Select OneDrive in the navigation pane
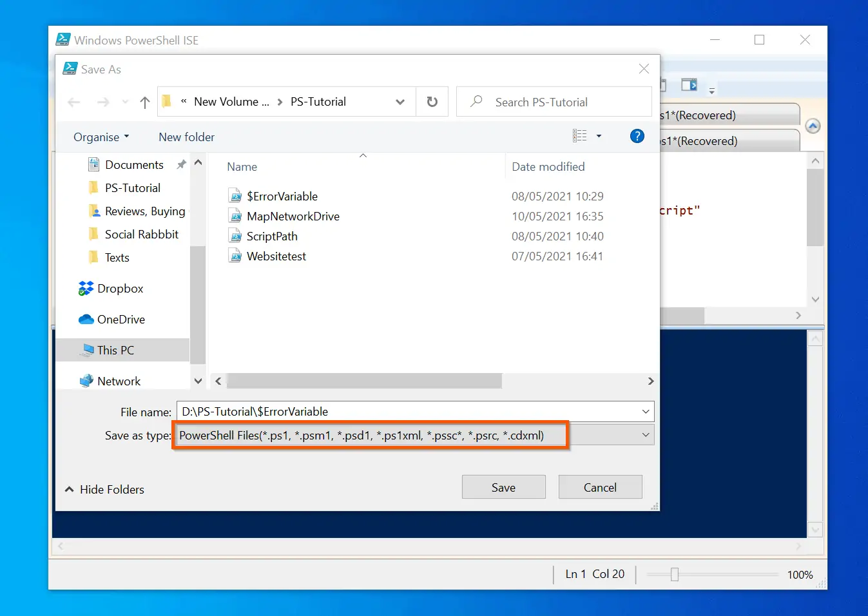The image size is (868, 616). tap(121, 320)
